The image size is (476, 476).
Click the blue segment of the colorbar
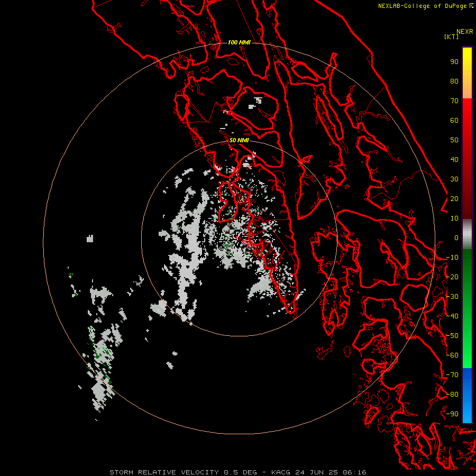[467, 395]
